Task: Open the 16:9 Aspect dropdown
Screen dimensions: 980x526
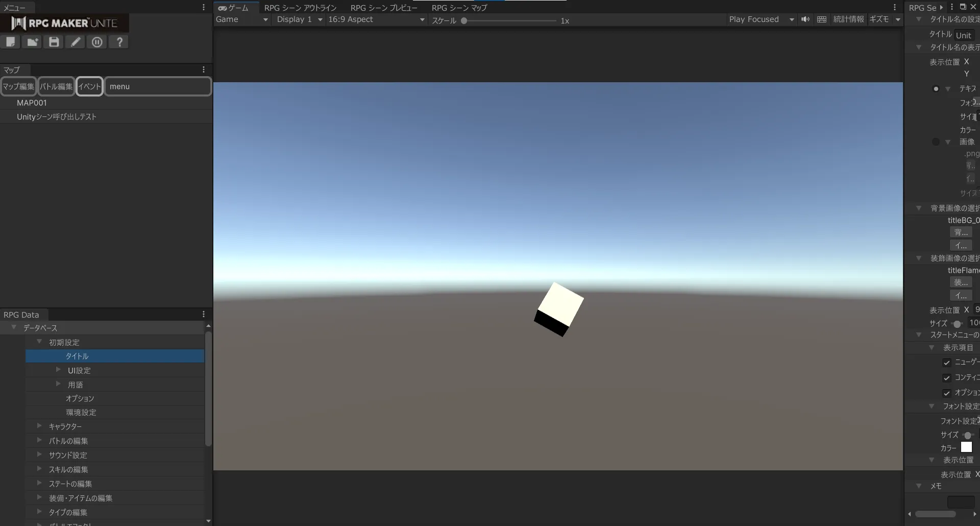Action: [376, 19]
